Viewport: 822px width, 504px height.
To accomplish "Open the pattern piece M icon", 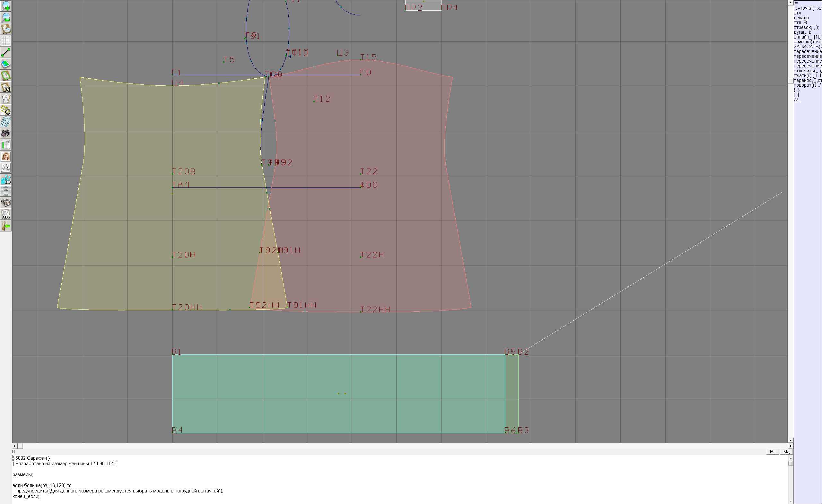I will pos(6,87).
